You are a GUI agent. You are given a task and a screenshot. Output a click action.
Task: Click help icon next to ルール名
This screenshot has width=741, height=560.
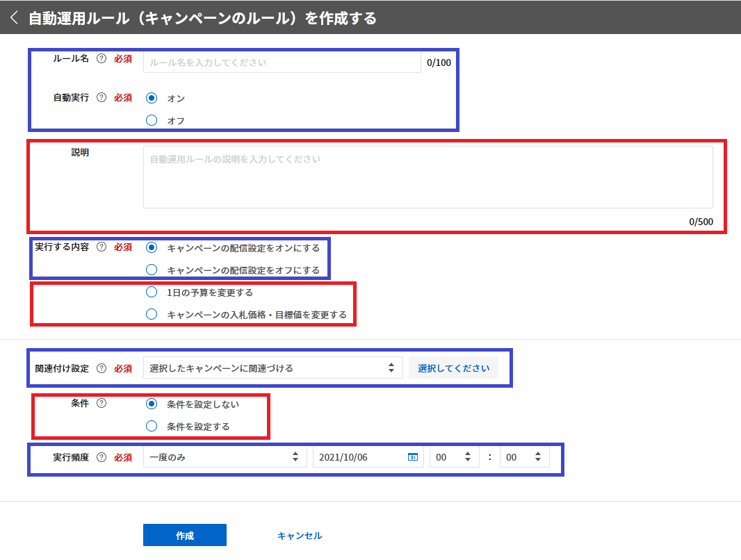pyautogui.click(x=101, y=59)
